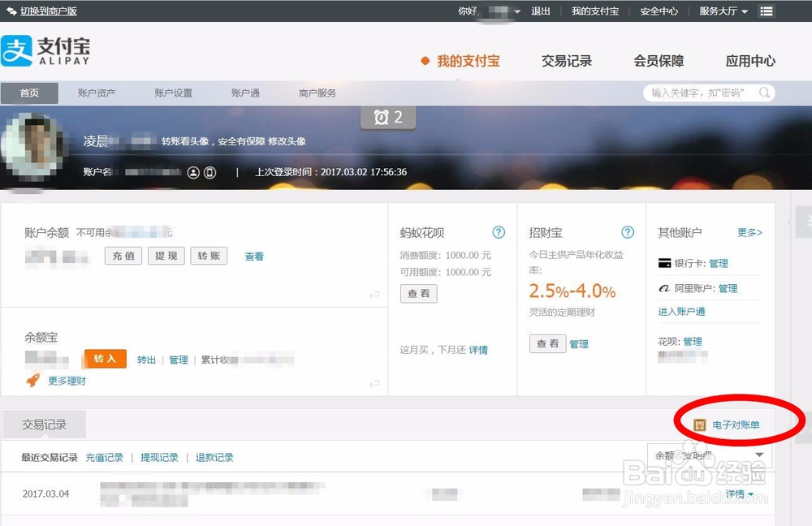Open the 交易记录 main tab
The image size is (812, 526).
(x=567, y=61)
